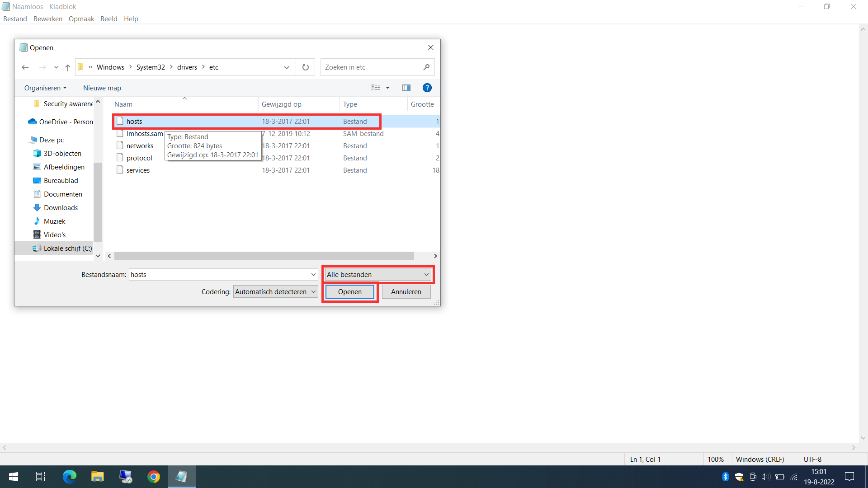868x488 pixels.
Task: Click the forward navigation arrow icon
Action: click(x=42, y=67)
